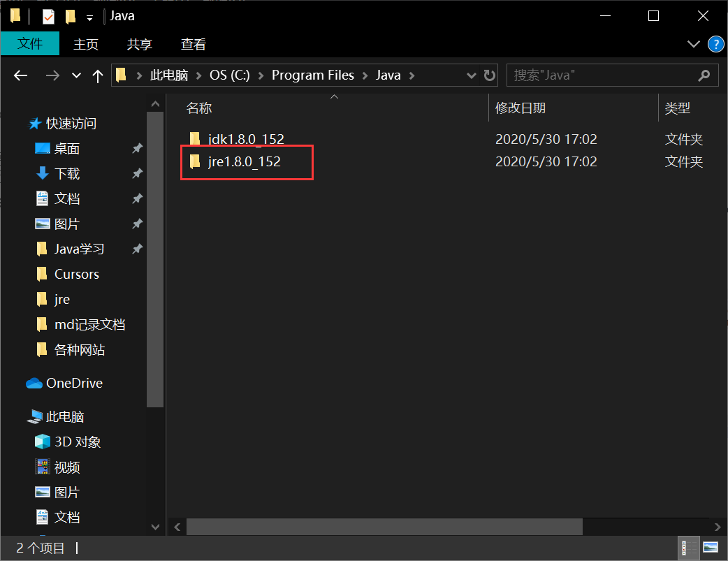The image size is (728, 561).
Task: Select the jdk1.8.0_152 folder
Action: pyautogui.click(x=246, y=139)
